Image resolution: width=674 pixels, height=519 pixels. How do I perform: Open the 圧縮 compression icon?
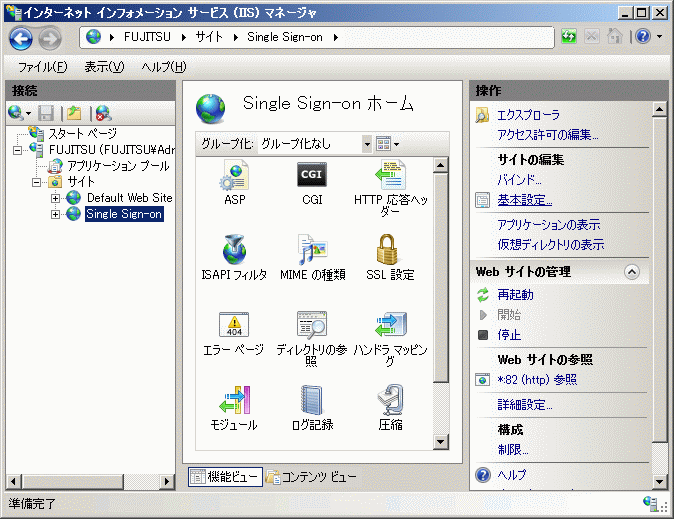point(390,400)
